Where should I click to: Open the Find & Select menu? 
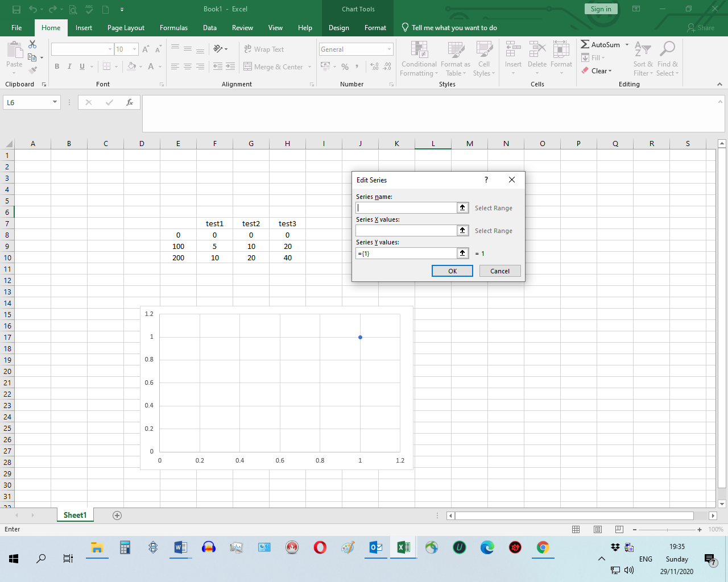[667, 59]
